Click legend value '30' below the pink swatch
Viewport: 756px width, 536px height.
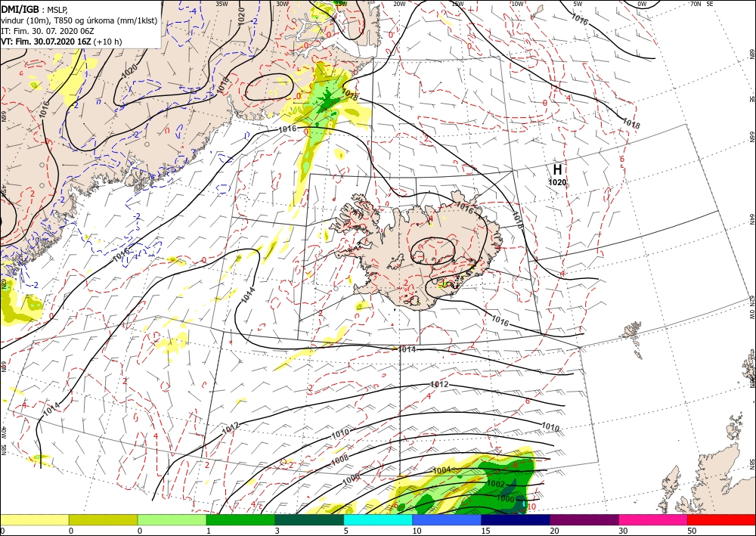(622, 531)
